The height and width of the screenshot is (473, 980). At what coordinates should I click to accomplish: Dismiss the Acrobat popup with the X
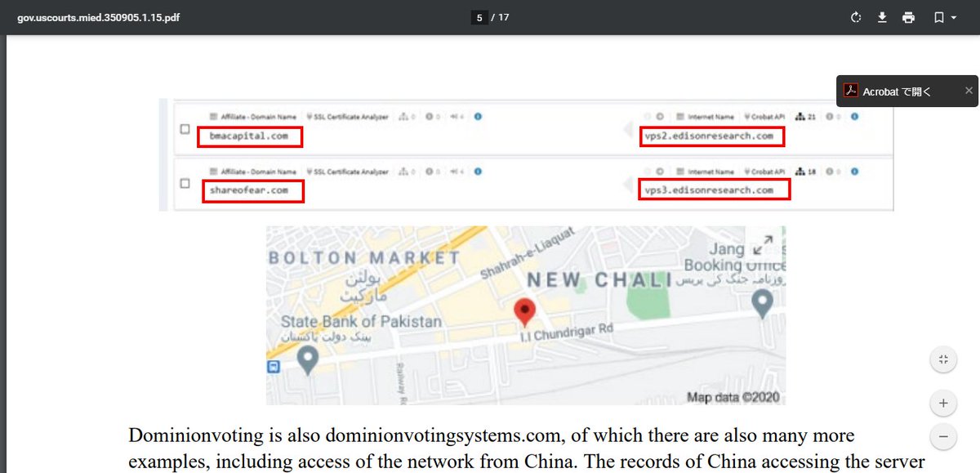tap(969, 91)
